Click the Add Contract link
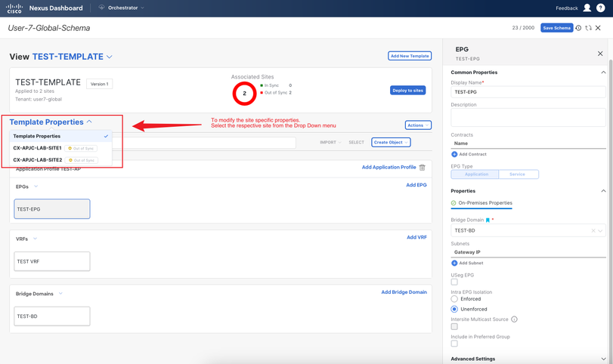 pos(472,154)
